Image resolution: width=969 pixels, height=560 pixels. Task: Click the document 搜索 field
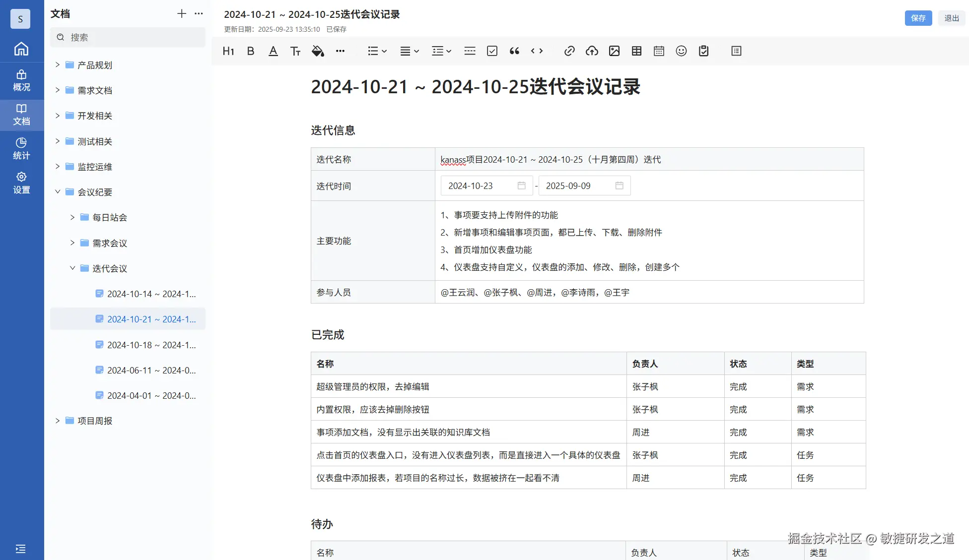[128, 37]
